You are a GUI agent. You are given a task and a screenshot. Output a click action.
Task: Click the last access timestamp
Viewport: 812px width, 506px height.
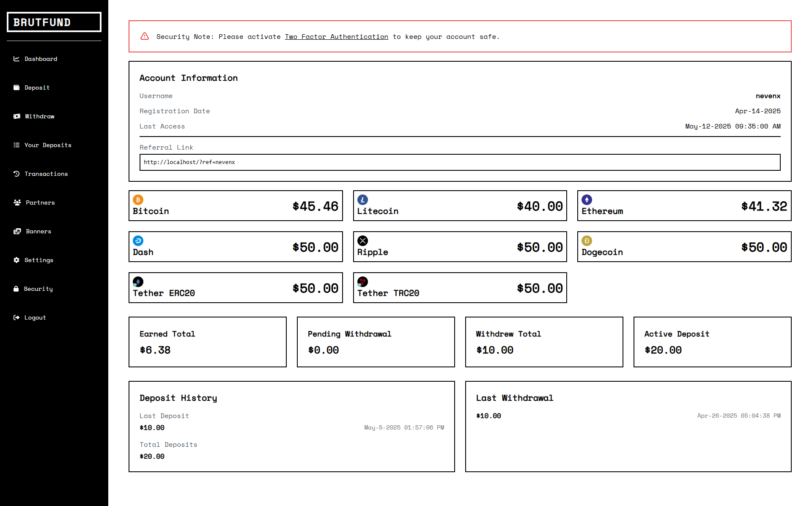tap(733, 126)
